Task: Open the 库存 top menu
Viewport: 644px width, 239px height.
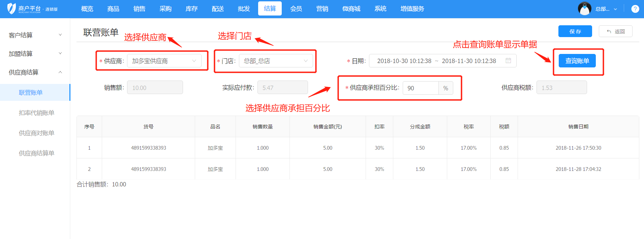Action: click(191, 9)
